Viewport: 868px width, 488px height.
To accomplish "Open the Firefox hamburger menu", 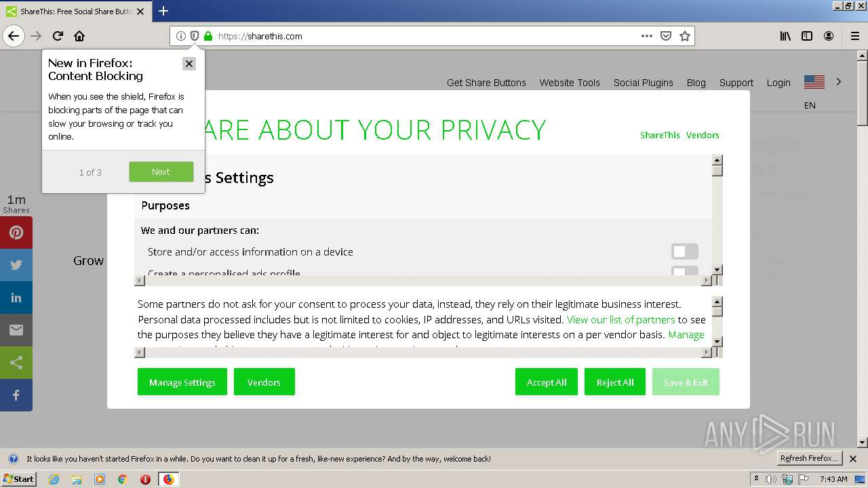I will (x=854, y=36).
